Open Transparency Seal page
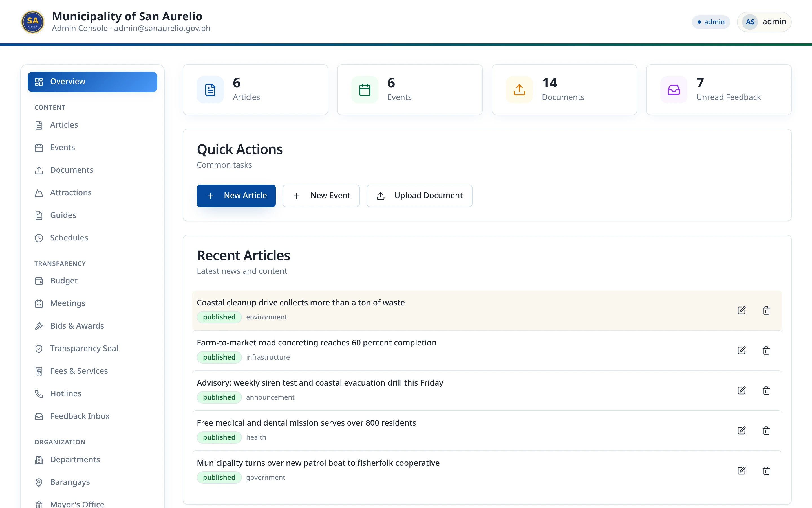This screenshot has height=508, width=812. click(x=92, y=349)
